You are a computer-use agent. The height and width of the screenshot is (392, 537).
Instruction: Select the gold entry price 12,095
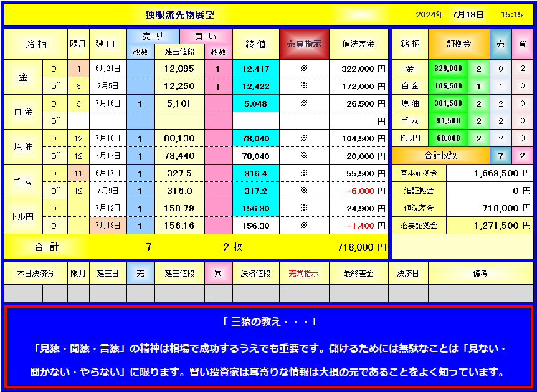click(x=180, y=69)
